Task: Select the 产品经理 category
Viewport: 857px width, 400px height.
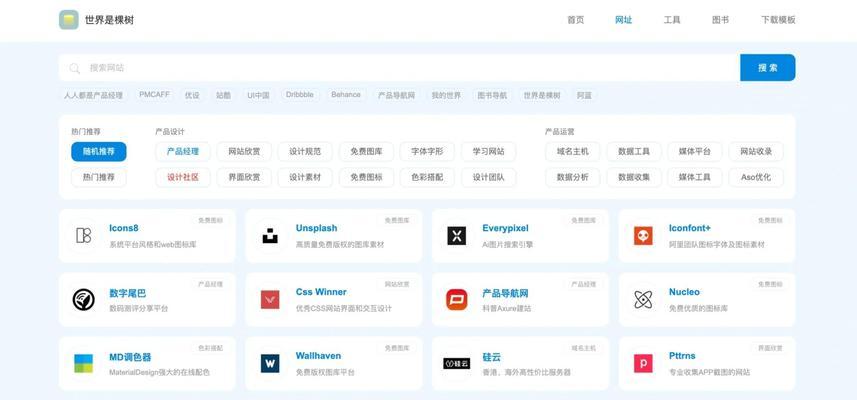Action: point(183,151)
